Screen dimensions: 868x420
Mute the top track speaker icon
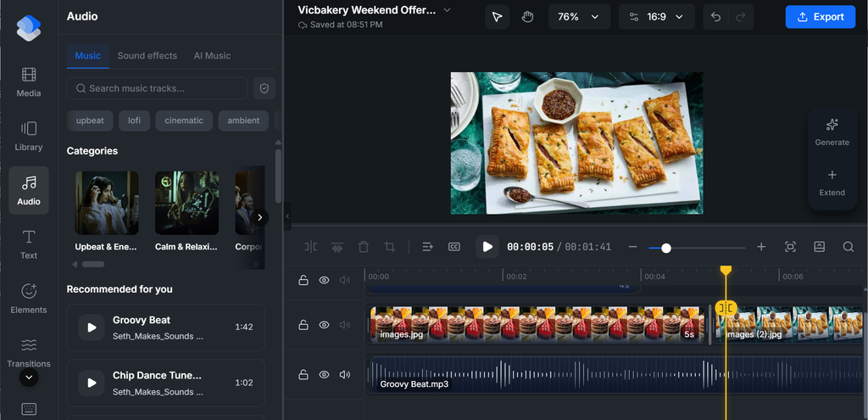(345, 280)
